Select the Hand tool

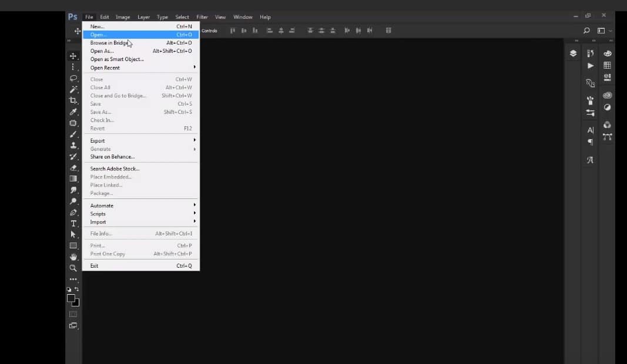point(73,257)
